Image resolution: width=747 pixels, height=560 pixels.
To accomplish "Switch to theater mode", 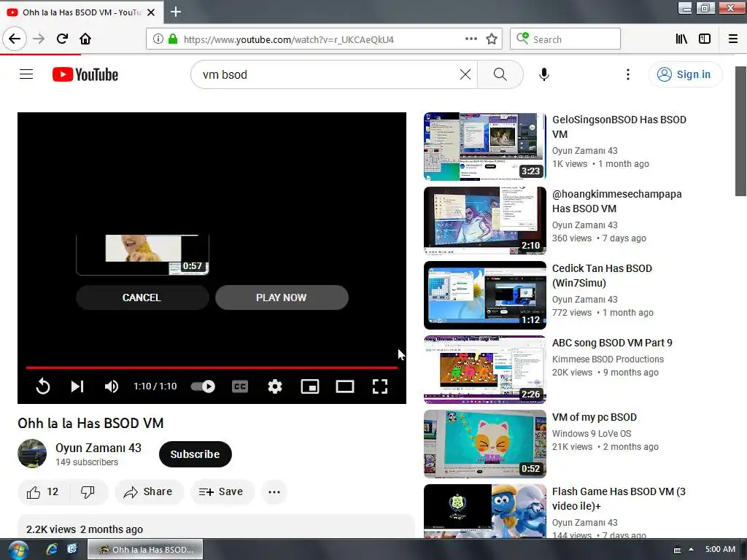I will (345, 386).
